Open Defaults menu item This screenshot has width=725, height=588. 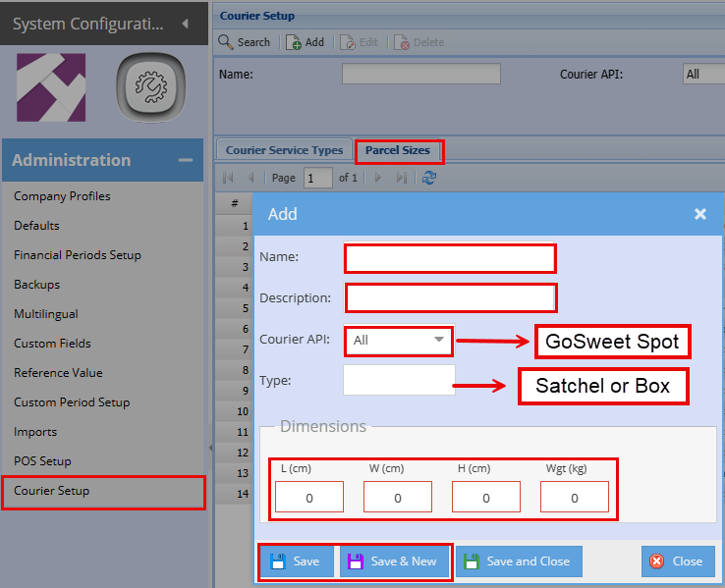(37, 226)
